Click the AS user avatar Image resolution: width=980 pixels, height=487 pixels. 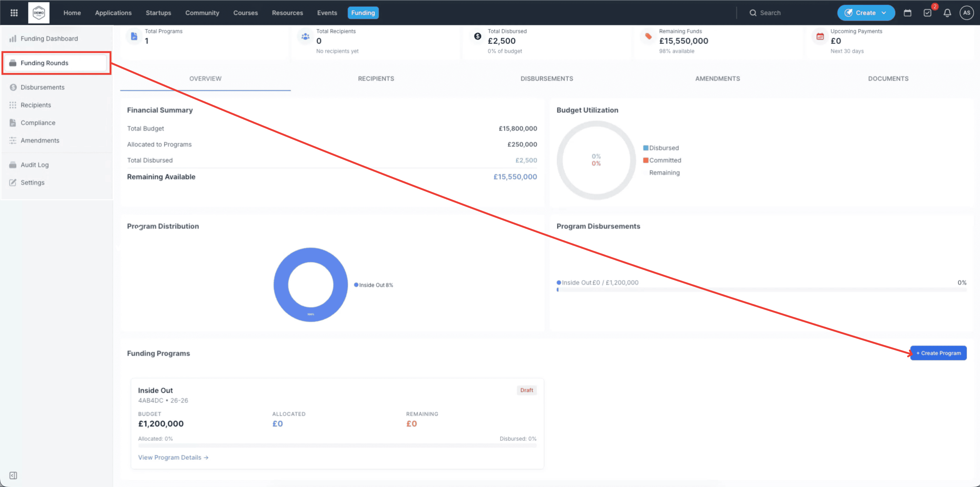(966, 12)
